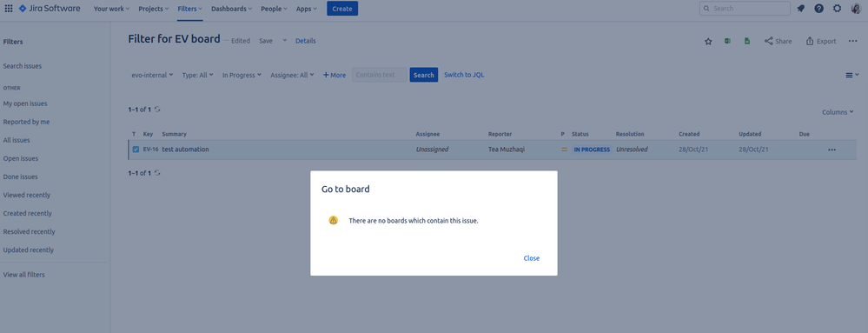This screenshot has height=333, width=868.
Task: Expand the In Progress status dropdown
Action: tap(242, 75)
